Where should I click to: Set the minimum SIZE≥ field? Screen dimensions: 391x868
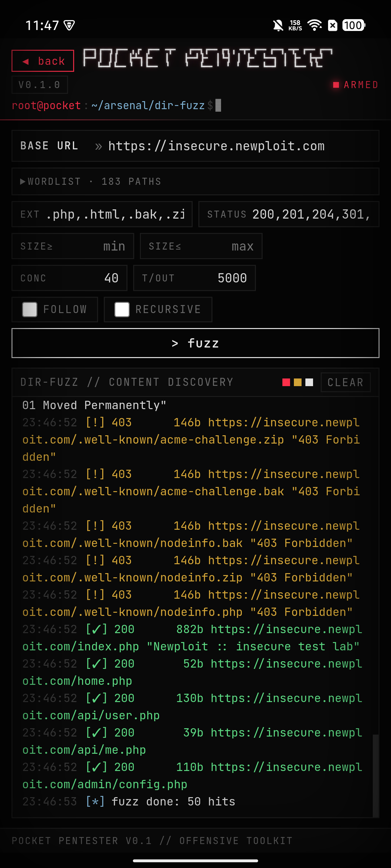click(73, 246)
